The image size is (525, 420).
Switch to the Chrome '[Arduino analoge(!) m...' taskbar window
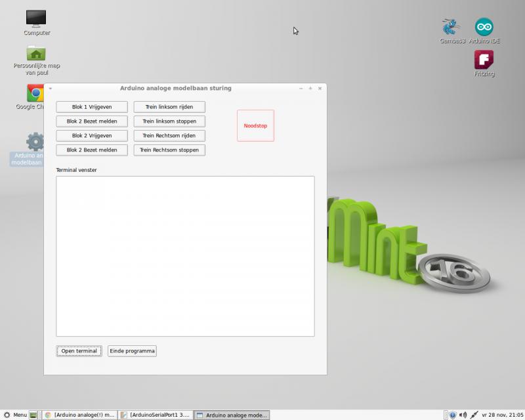80,415
